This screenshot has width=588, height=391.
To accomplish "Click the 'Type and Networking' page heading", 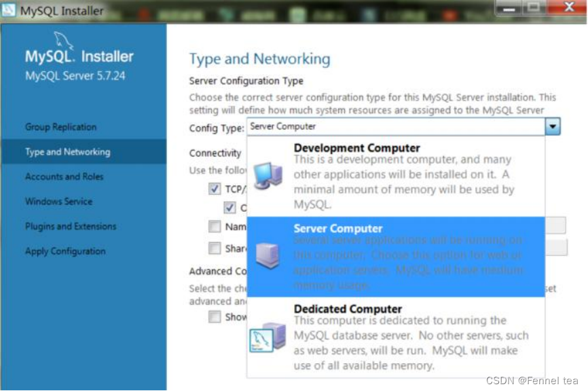I will 259,59.
